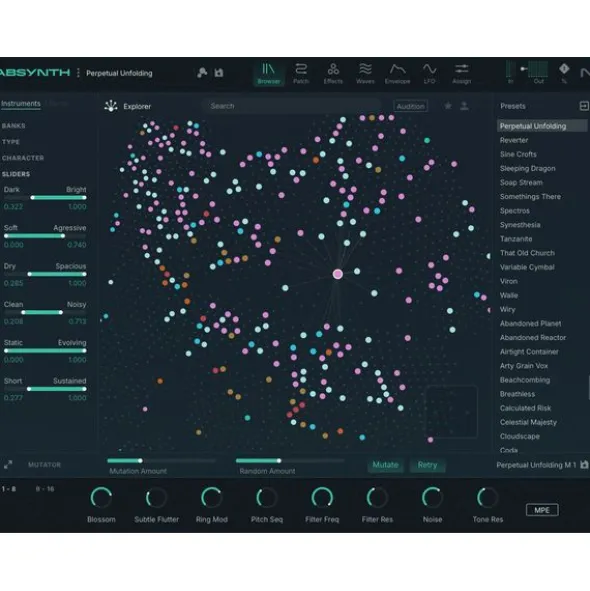Click the Filter Freq macro knob
This screenshot has height=591, width=590.
click(322, 498)
